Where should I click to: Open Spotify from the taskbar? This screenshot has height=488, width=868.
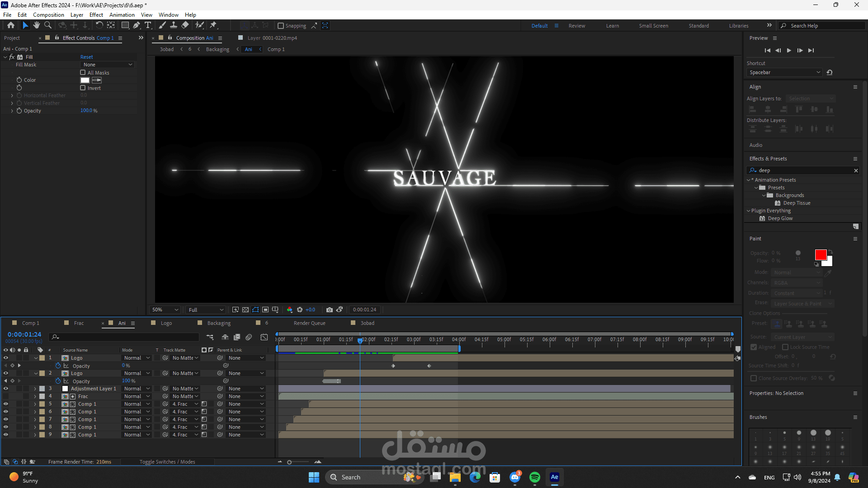[535, 477]
